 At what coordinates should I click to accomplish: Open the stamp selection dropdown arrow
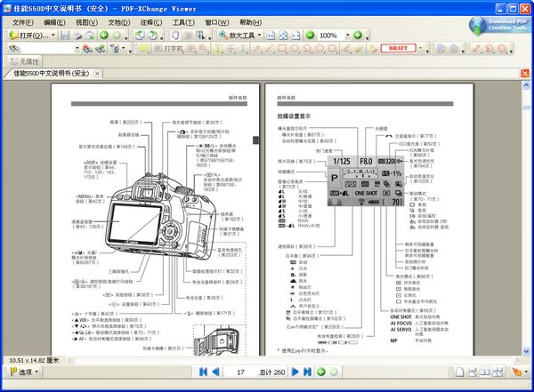pos(420,49)
